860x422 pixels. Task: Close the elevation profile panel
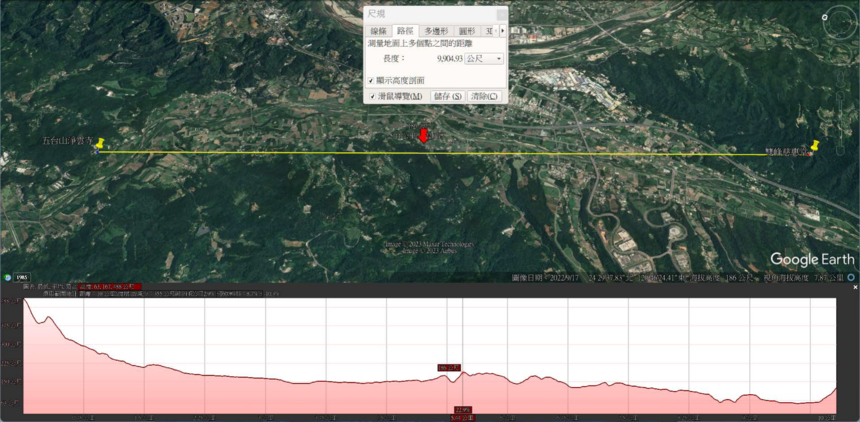(855, 287)
